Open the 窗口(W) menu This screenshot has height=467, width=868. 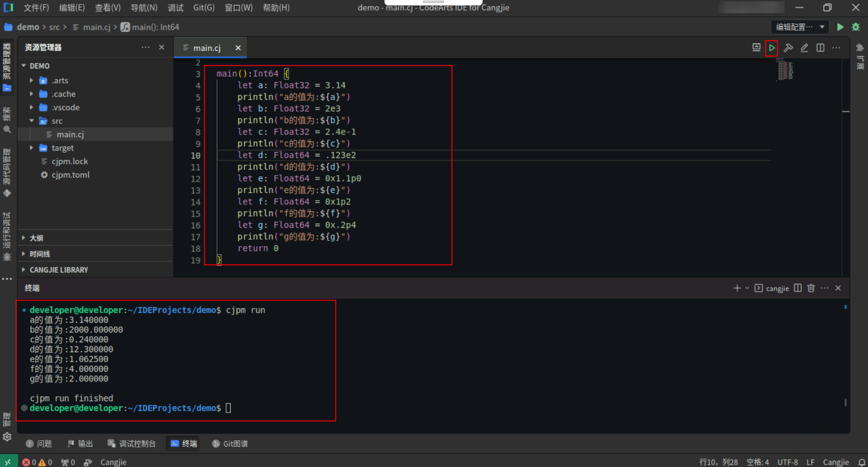coord(239,8)
